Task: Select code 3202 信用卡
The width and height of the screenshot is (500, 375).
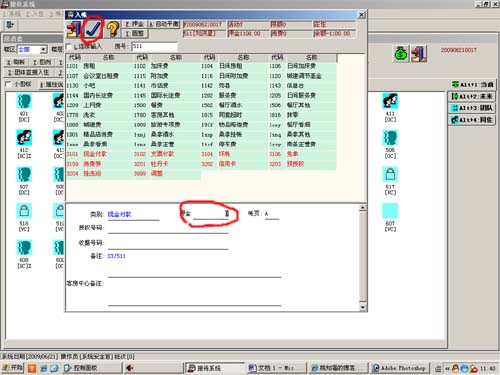Action: pyautogui.click(x=234, y=164)
